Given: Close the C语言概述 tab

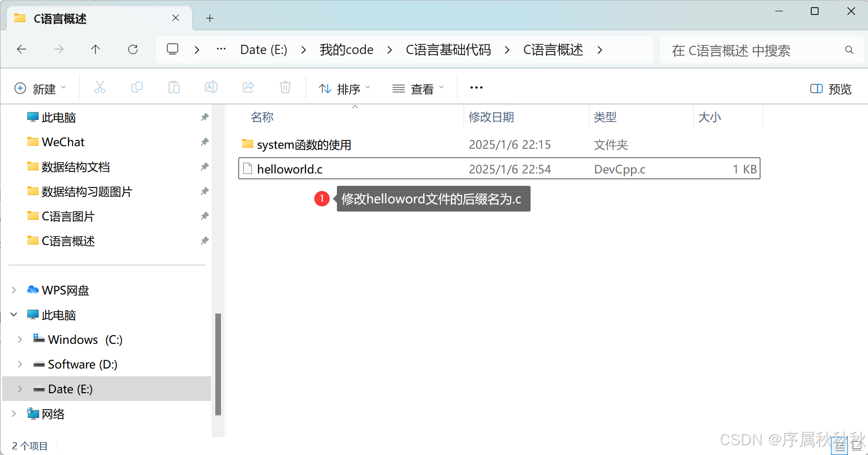Looking at the screenshot, I should (176, 18).
